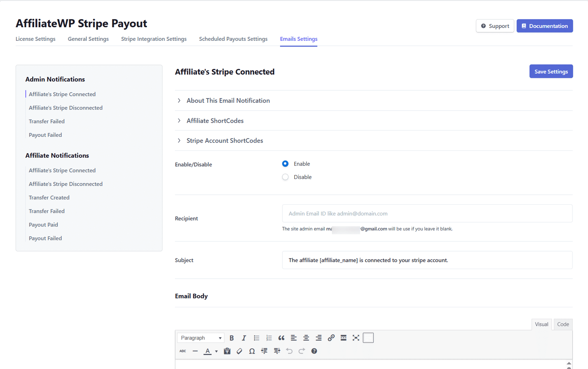588x369 pixels.
Task: Open Transfer Created notification
Action: click(49, 197)
